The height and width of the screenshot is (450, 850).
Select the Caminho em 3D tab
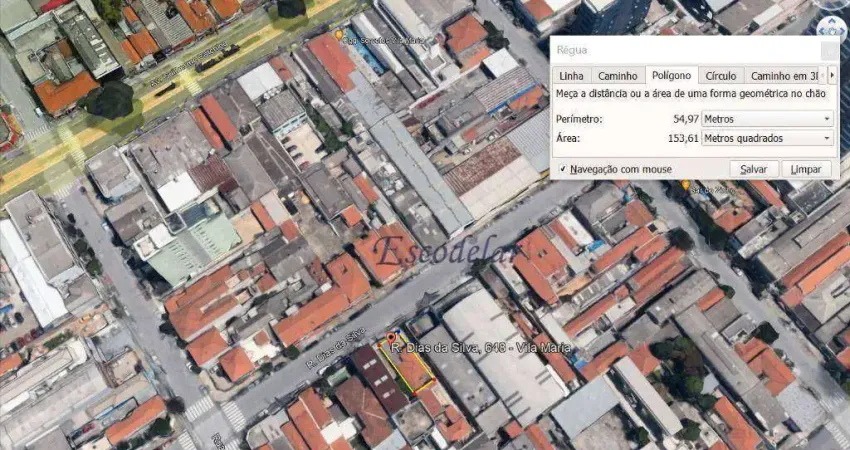(784, 76)
